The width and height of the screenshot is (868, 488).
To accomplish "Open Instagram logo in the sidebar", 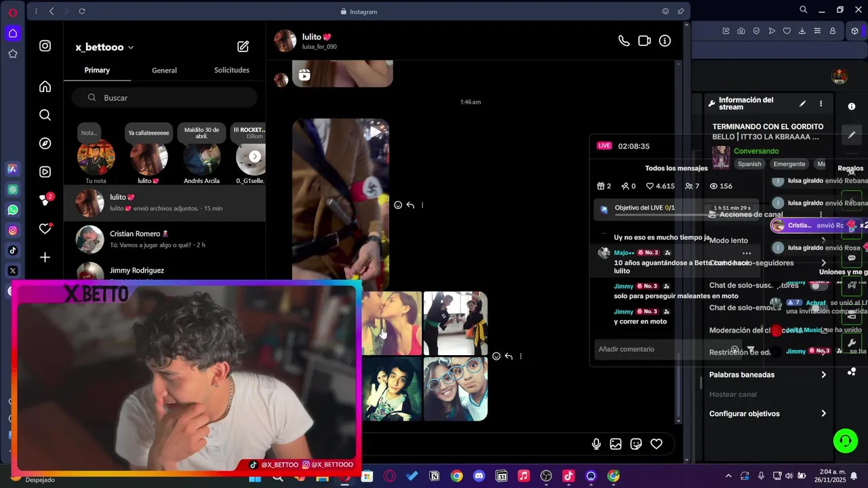I will pos(45,46).
